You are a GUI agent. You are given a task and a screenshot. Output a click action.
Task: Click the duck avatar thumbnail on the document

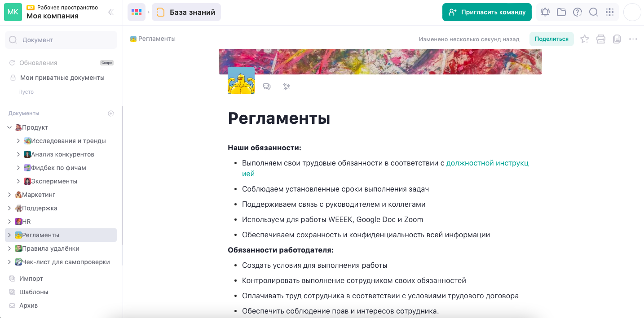(x=241, y=81)
